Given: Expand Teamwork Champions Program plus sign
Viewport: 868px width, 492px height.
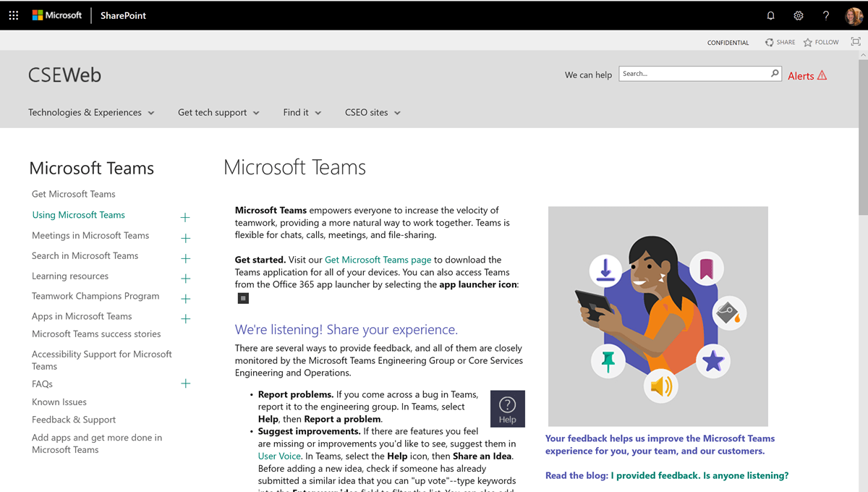Looking at the screenshot, I should tap(185, 299).
